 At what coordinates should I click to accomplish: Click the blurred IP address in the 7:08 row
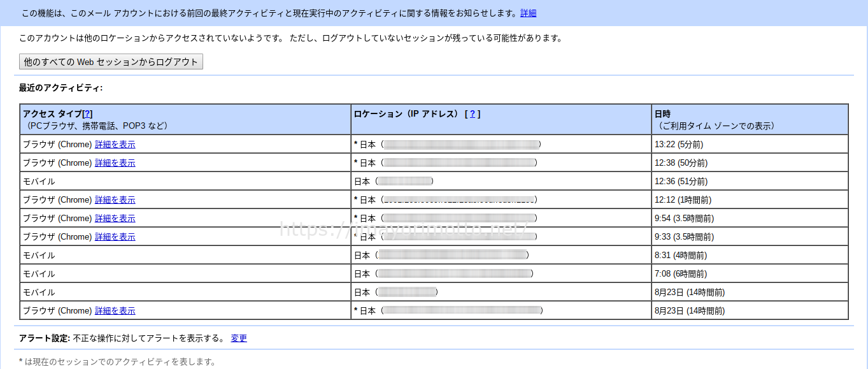point(454,274)
